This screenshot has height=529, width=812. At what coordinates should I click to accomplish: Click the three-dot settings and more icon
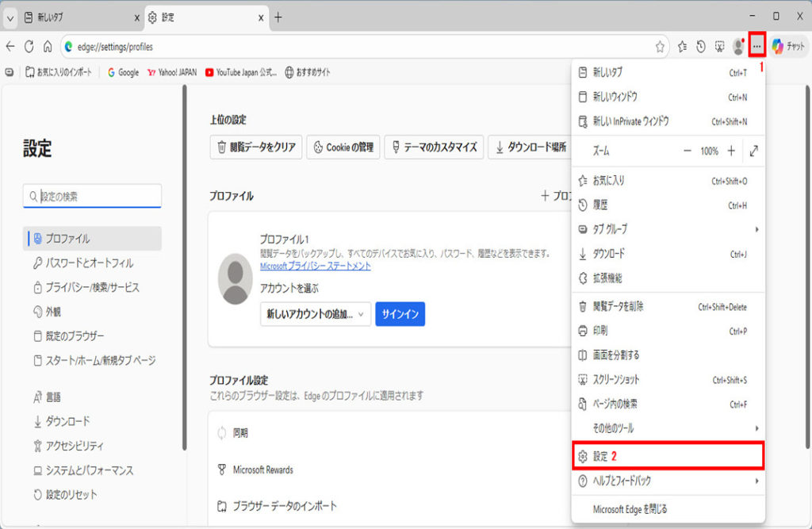[x=756, y=47]
